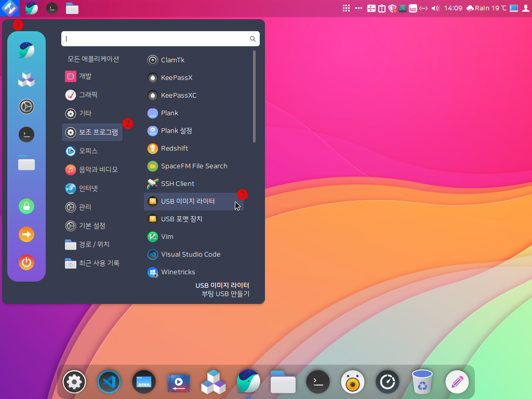
Task: Click the green lock screen icon
Action: coord(26,207)
